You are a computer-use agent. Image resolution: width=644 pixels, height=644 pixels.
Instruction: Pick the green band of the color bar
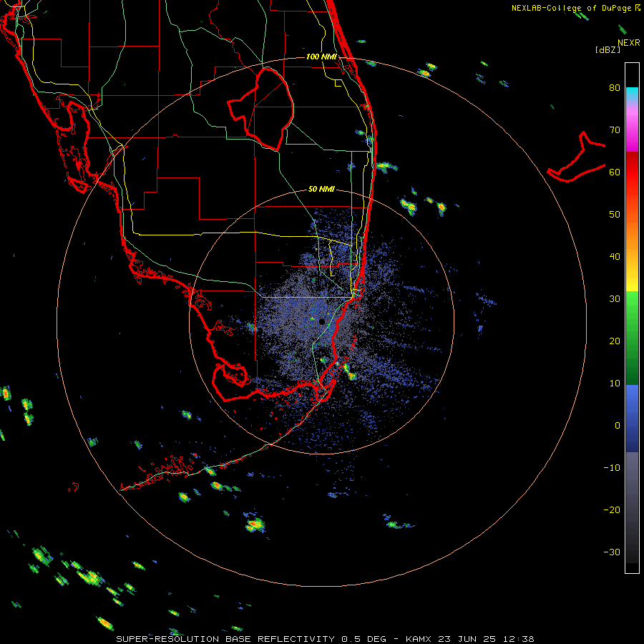[x=632, y=338]
